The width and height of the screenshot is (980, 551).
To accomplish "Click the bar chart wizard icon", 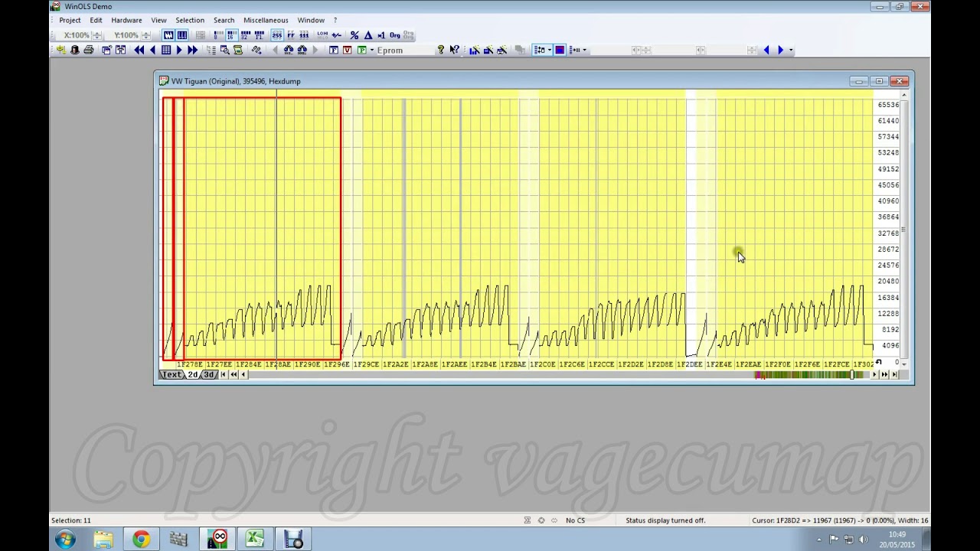I will [x=474, y=50].
